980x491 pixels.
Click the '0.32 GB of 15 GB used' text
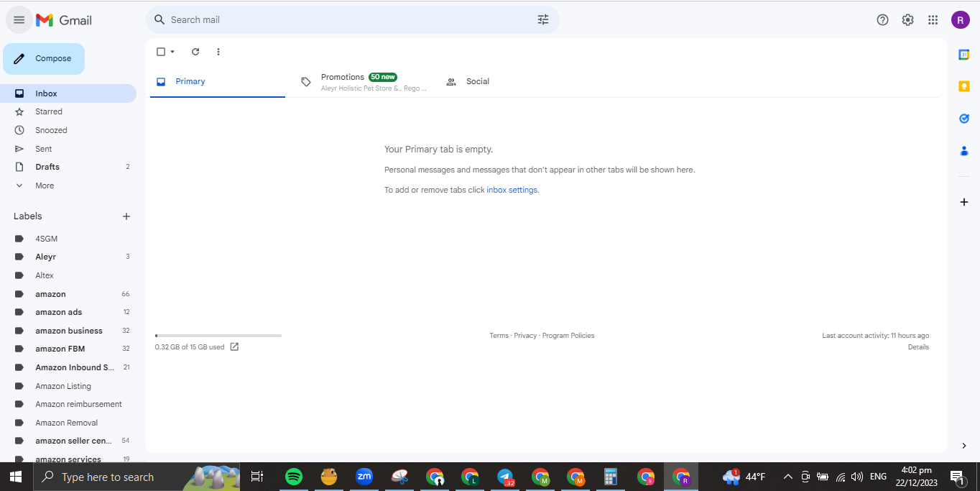point(190,347)
